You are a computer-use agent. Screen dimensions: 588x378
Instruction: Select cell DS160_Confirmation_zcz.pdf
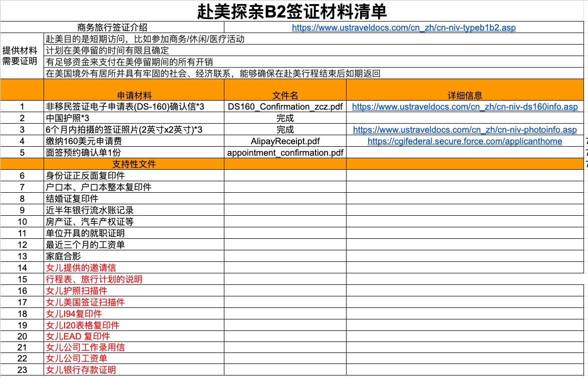(x=285, y=107)
